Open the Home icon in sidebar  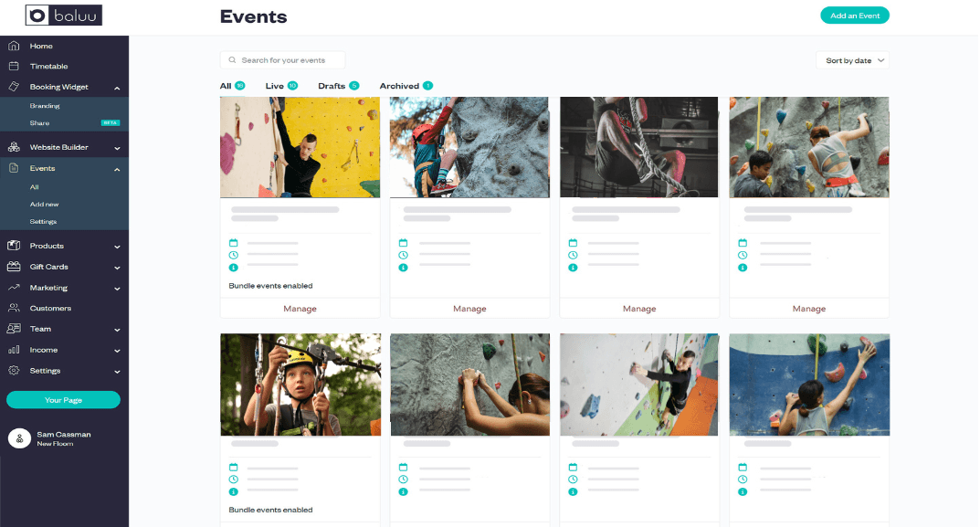[14, 46]
